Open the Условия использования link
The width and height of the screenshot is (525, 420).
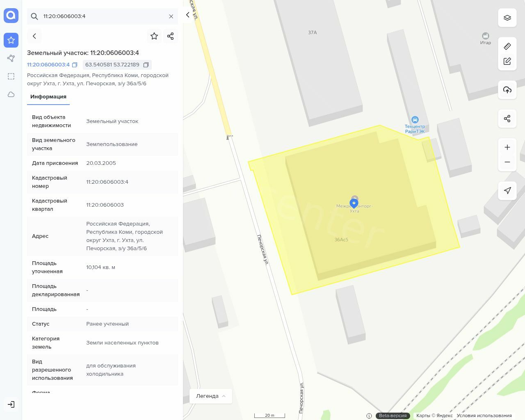pos(484,415)
